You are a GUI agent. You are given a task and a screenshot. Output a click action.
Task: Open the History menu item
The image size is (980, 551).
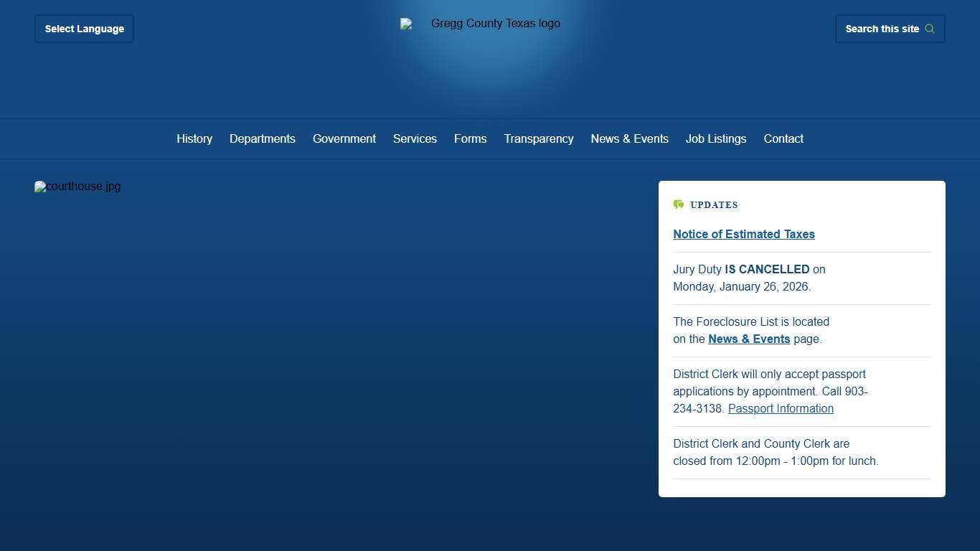pos(194,138)
